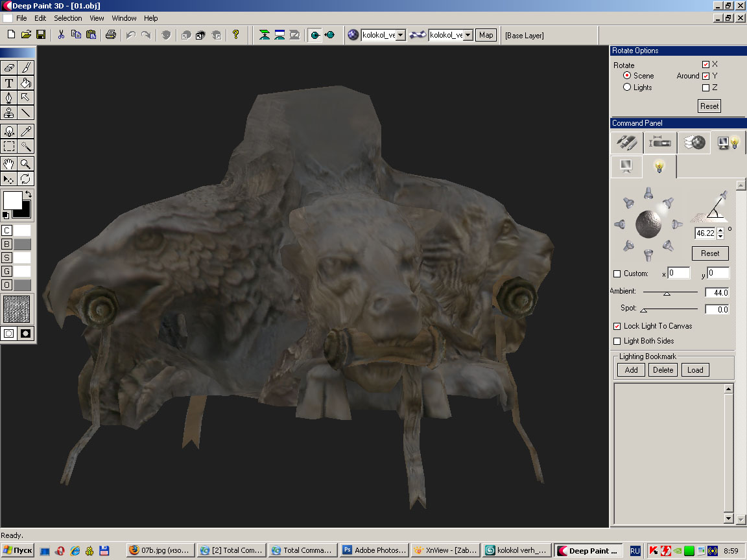Click the Save disk icon in toolbar
The height and width of the screenshot is (560, 747).
point(40,35)
